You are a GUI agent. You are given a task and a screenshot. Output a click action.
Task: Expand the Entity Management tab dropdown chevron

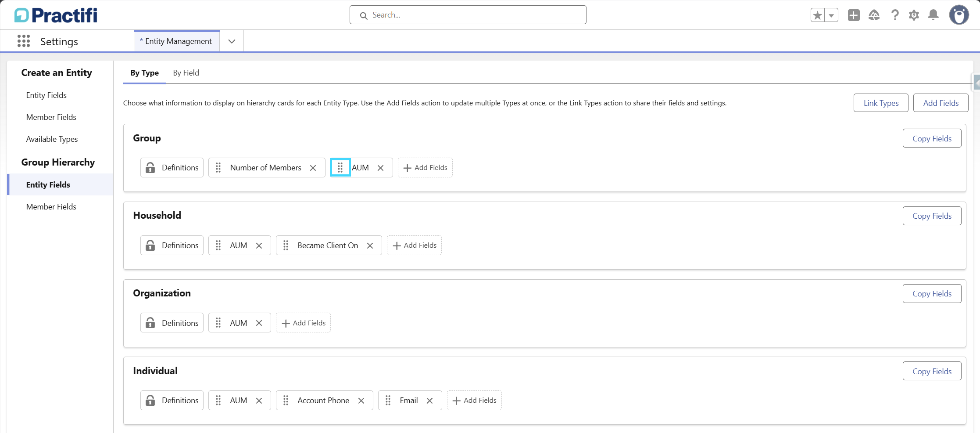(x=232, y=41)
